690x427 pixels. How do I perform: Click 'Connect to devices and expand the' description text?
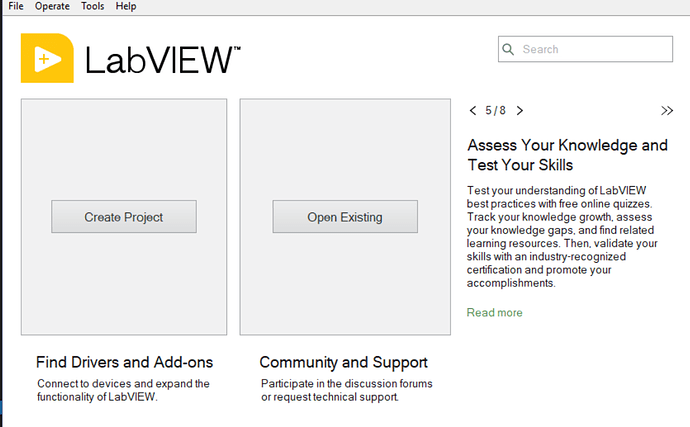[123, 383]
